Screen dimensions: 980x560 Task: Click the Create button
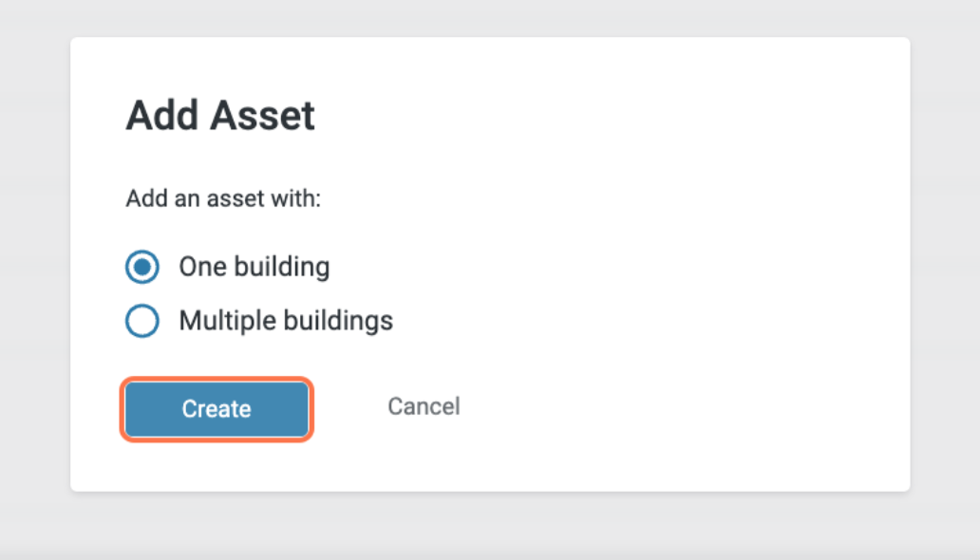click(217, 409)
